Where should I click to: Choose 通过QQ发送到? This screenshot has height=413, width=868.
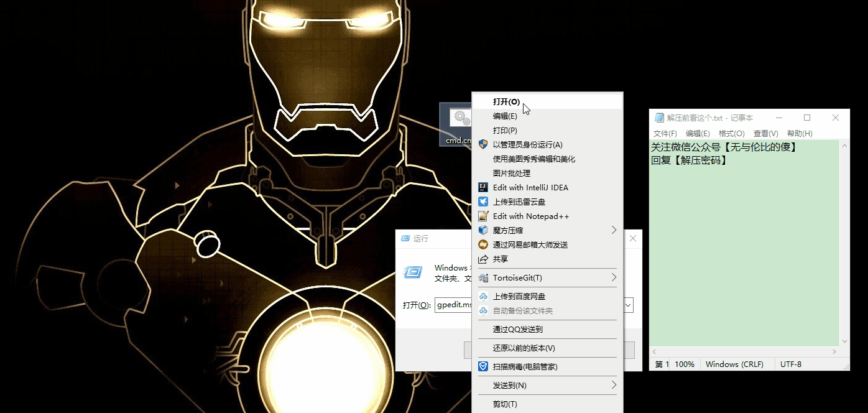click(548, 330)
